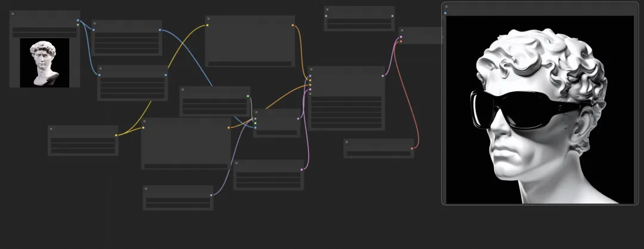Click blue output socket on the statue thumbnail node

tap(78, 20)
